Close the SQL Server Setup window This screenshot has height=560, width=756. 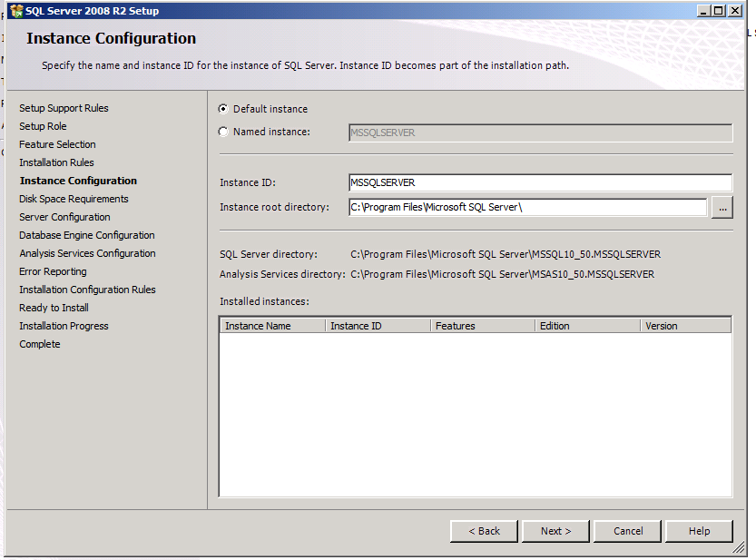pyautogui.click(x=735, y=11)
